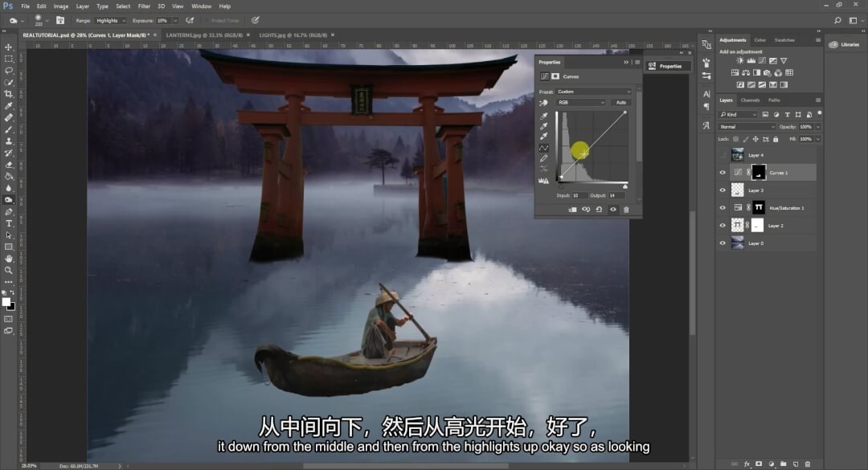868x470 pixels.
Task: Open the Normal blending mode dropdown
Action: coord(747,127)
